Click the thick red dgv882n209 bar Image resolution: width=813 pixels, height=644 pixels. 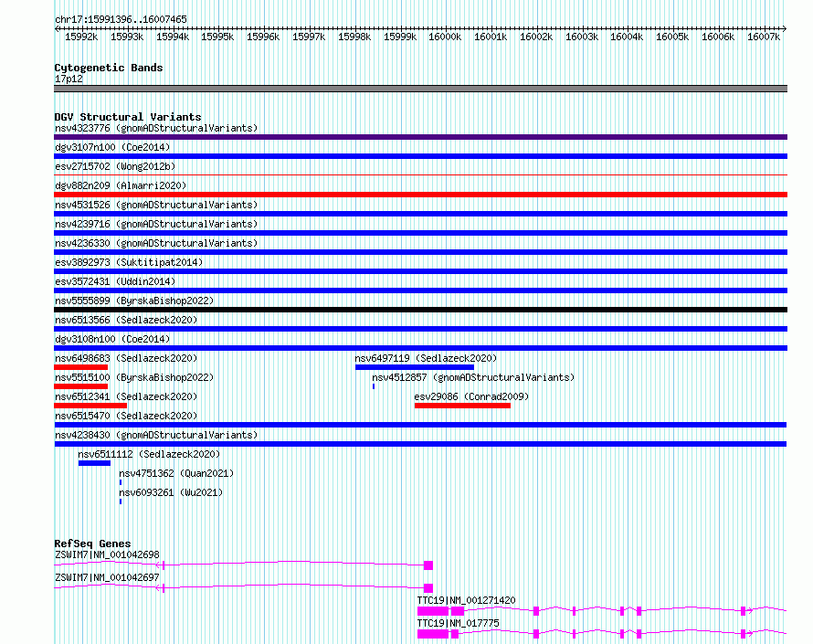point(420,195)
